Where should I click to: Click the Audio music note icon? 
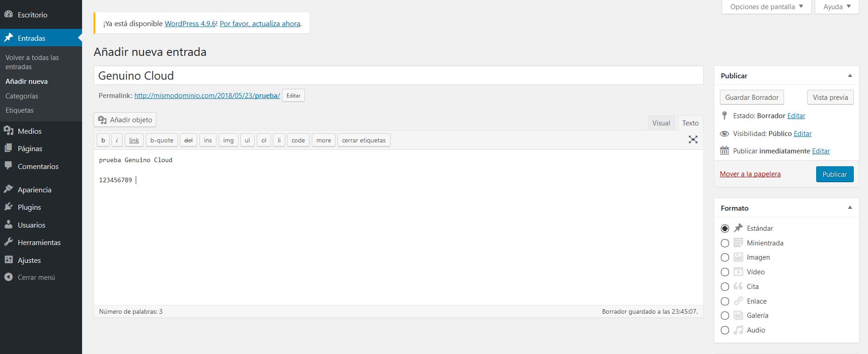(738, 330)
